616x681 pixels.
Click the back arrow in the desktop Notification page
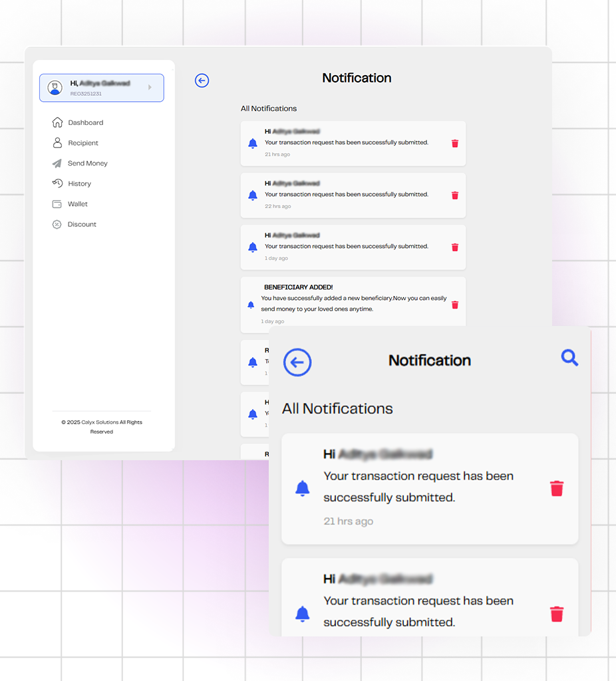point(202,80)
